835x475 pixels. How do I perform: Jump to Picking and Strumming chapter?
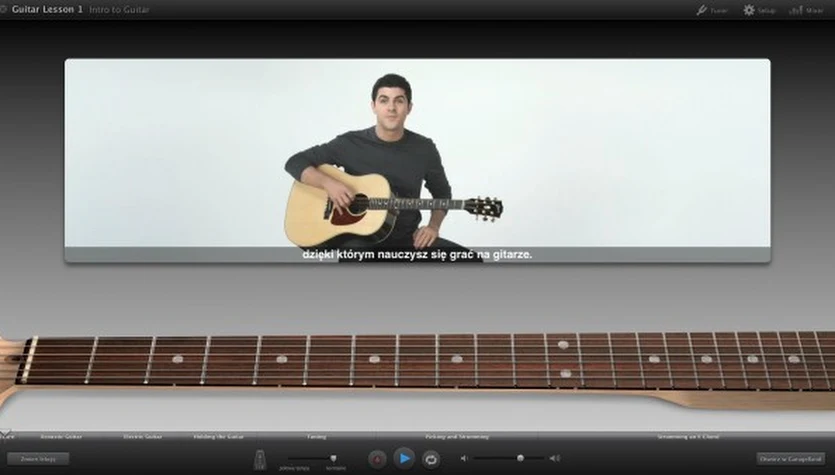(x=455, y=437)
